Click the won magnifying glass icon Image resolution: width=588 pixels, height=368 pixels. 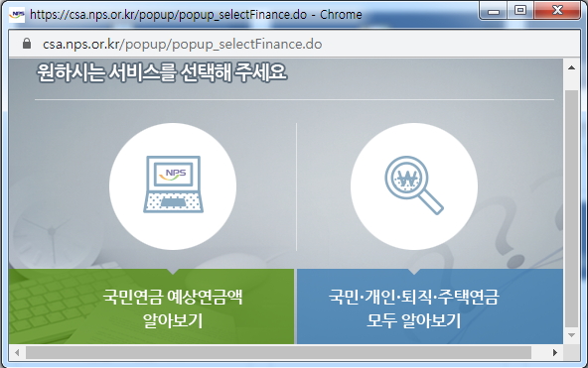[414, 185]
